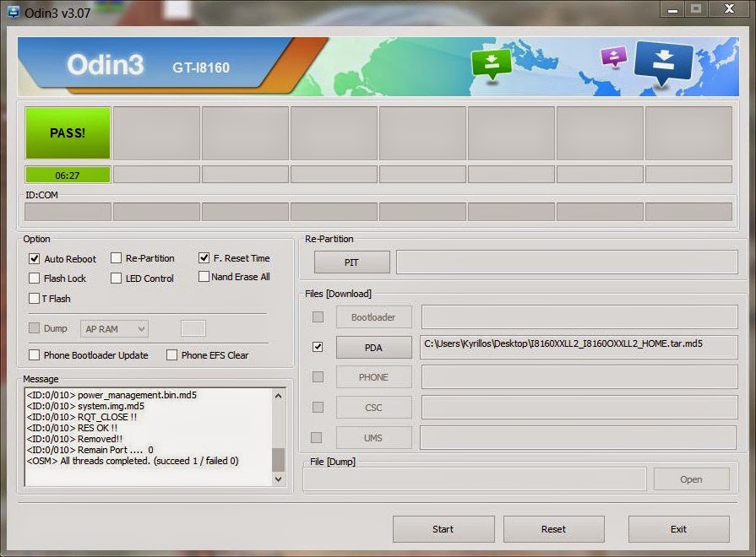
Task: Enable the Re-Partition checkbox
Action: pyautogui.click(x=116, y=258)
